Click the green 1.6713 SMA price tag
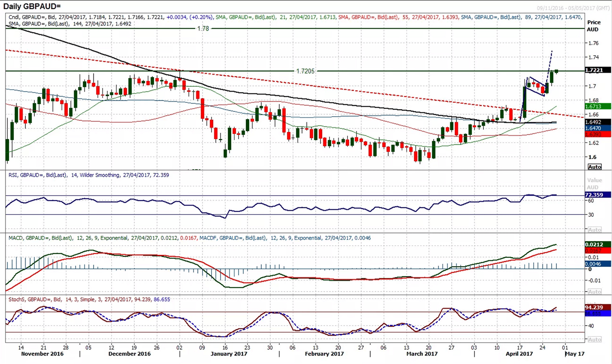612x364 pixels. click(x=597, y=106)
